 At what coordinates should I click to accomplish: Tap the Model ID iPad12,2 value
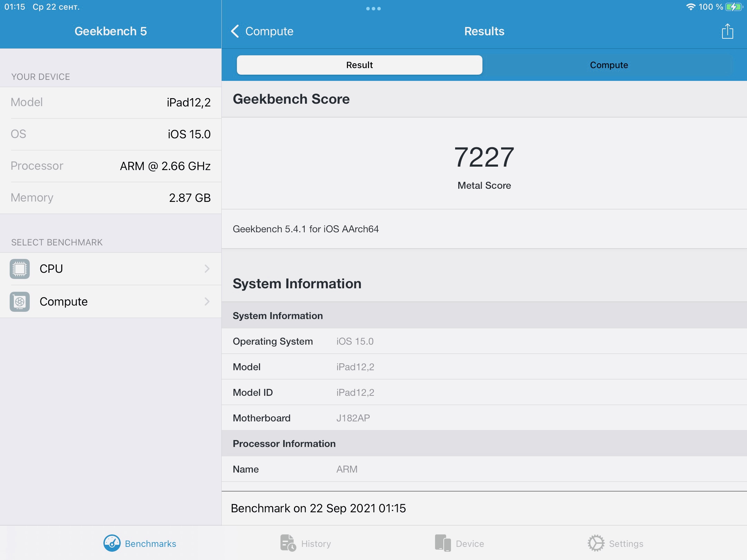click(355, 392)
